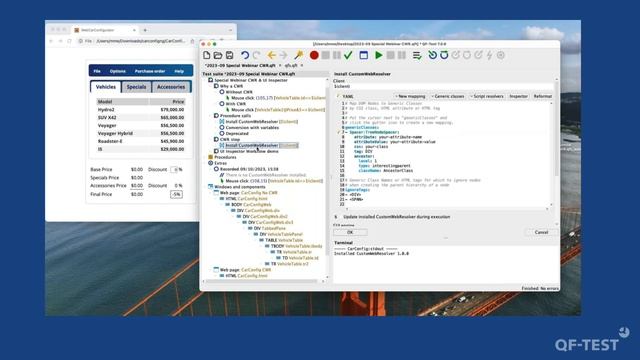Select the Roadster-E row in vehicle table
640x360 pixels.
[x=141, y=141]
